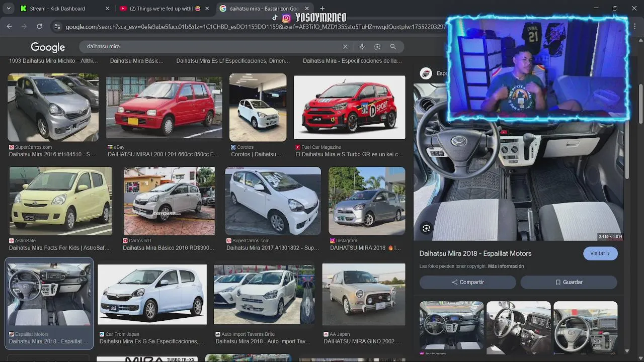Reload the page with the refresh icon

click(39, 27)
